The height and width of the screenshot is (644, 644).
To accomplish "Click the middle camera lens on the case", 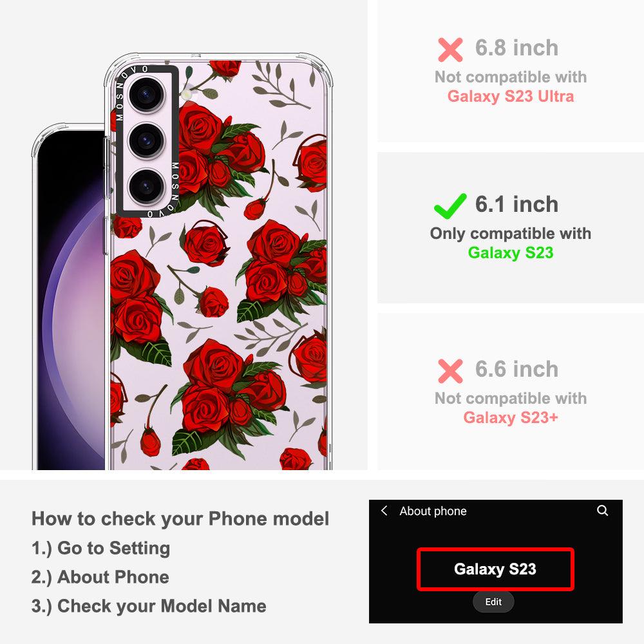I will (147, 140).
